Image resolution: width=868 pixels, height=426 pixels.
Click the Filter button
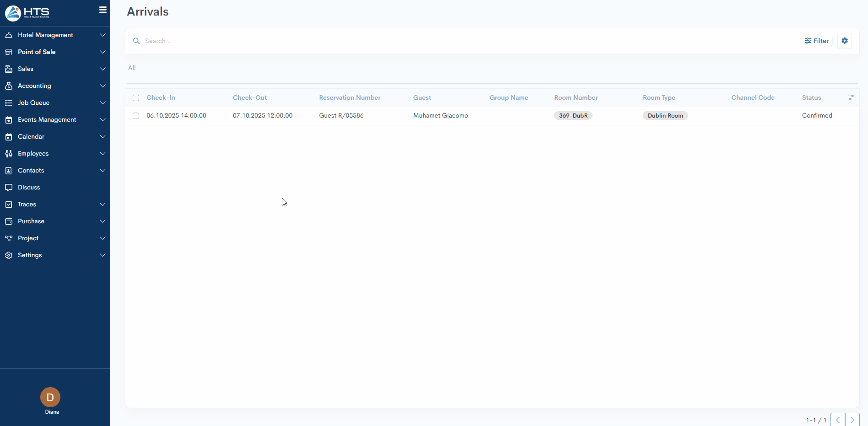coord(816,41)
